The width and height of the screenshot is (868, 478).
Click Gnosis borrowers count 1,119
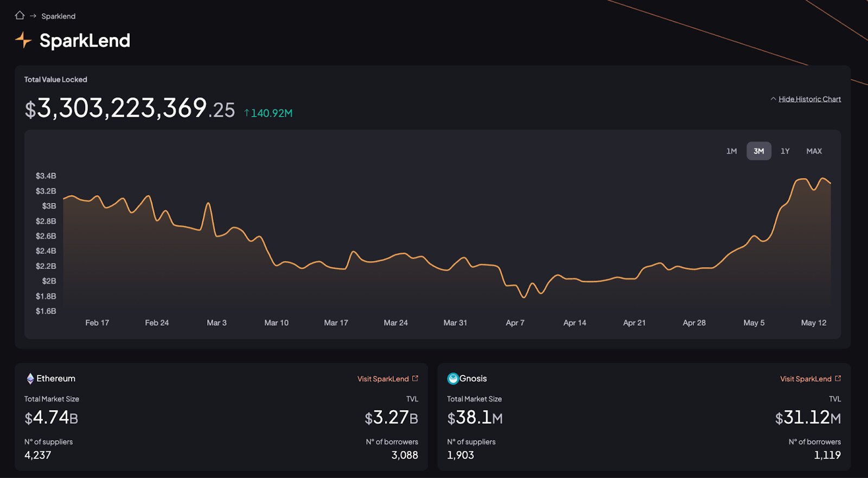(827, 455)
